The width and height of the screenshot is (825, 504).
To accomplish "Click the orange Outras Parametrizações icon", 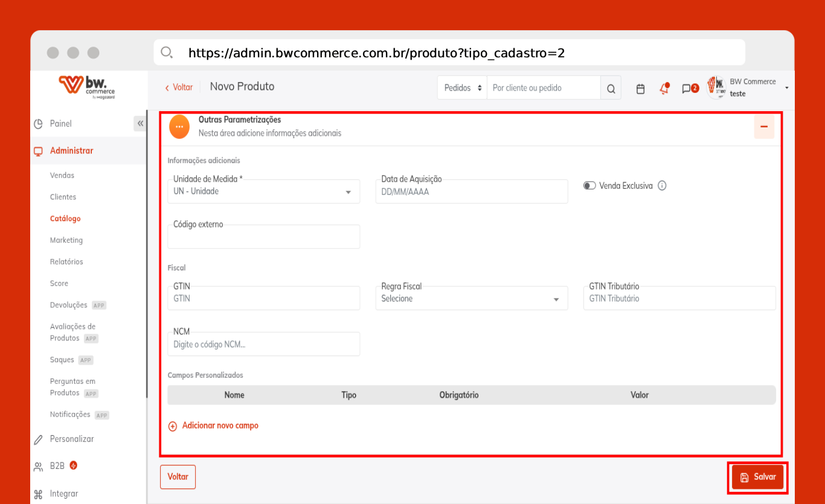I will (x=179, y=127).
